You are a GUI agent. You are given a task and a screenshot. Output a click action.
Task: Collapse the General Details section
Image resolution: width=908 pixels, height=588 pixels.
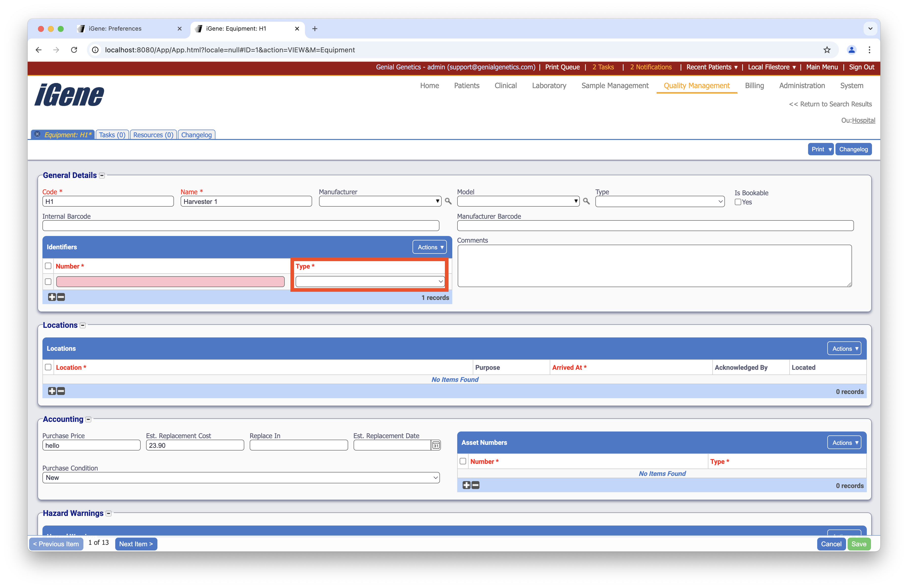click(x=102, y=176)
